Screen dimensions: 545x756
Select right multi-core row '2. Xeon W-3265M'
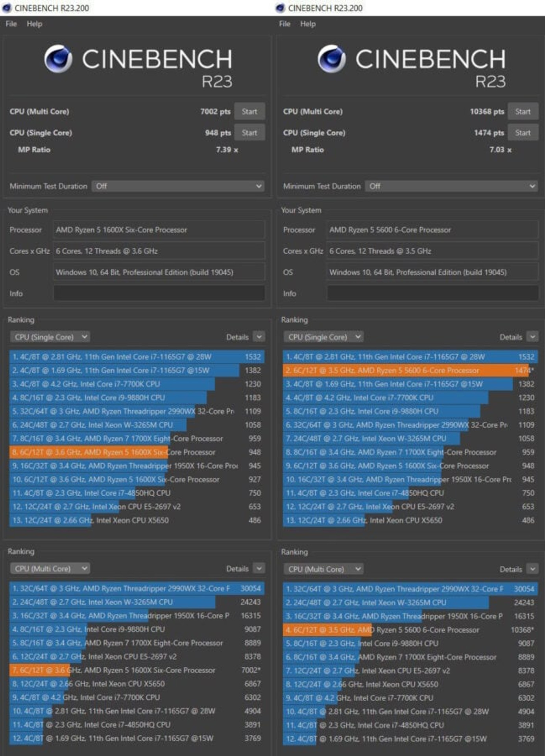(x=410, y=603)
